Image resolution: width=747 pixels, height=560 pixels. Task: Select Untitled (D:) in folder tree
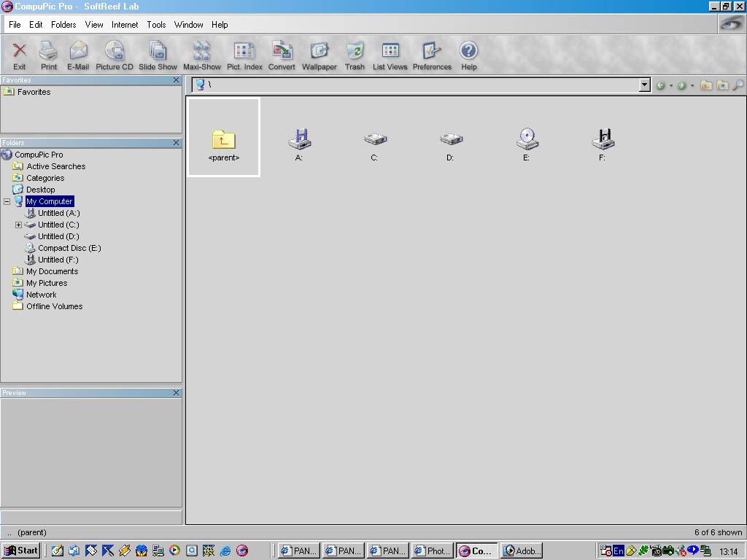(58, 236)
